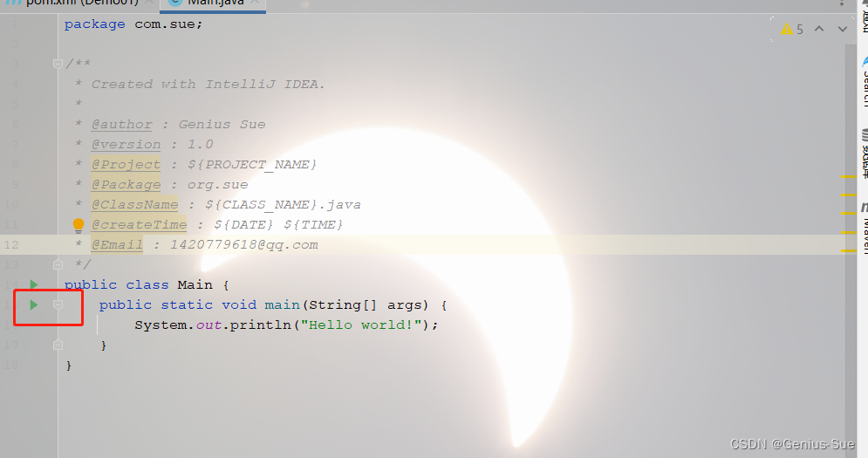Click the 1420779618@qq.com email text
This screenshot has width=868, height=458.
pyautogui.click(x=244, y=245)
